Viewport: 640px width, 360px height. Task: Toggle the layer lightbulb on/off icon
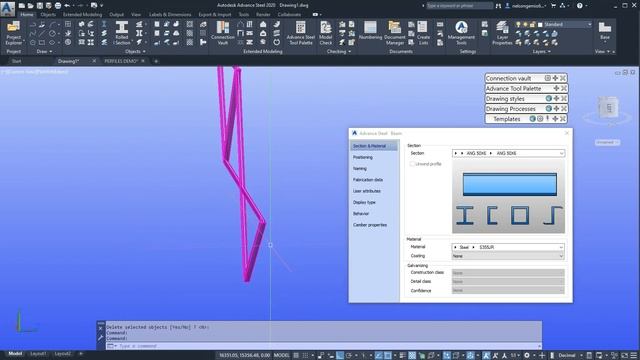click(x=518, y=24)
